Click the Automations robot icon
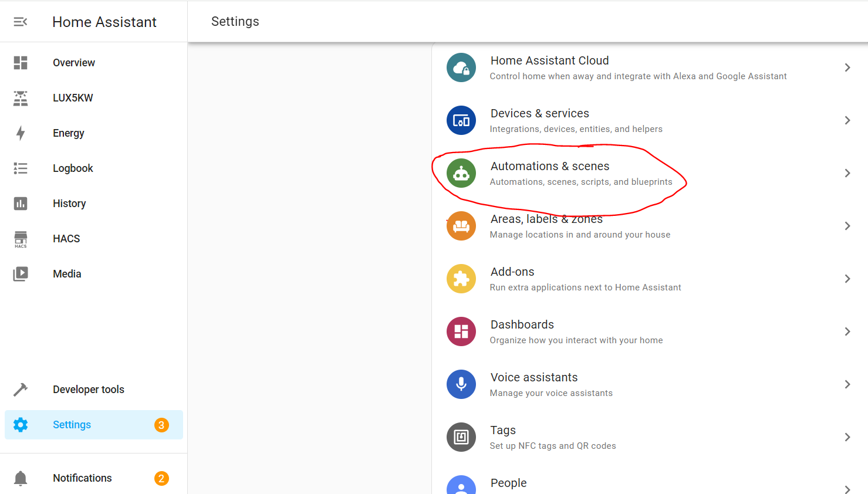This screenshot has width=868, height=494. pos(461,173)
